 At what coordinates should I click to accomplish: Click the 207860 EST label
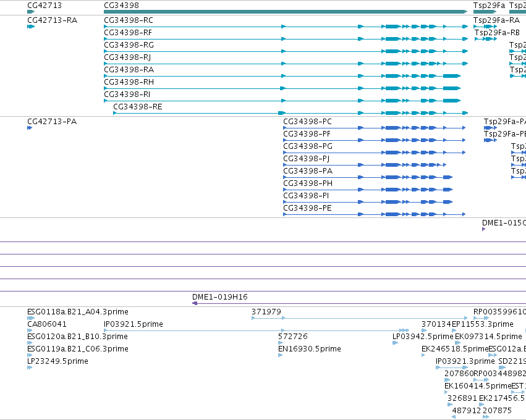click(x=459, y=374)
